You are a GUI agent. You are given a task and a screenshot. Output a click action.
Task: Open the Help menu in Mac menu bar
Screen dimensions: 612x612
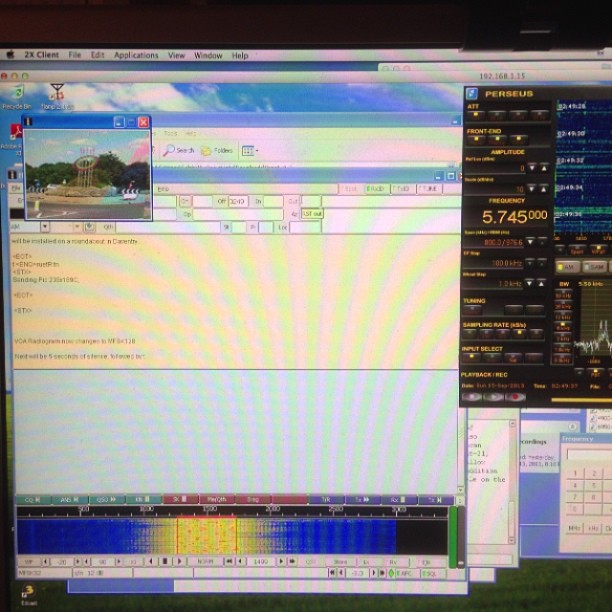(240, 56)
